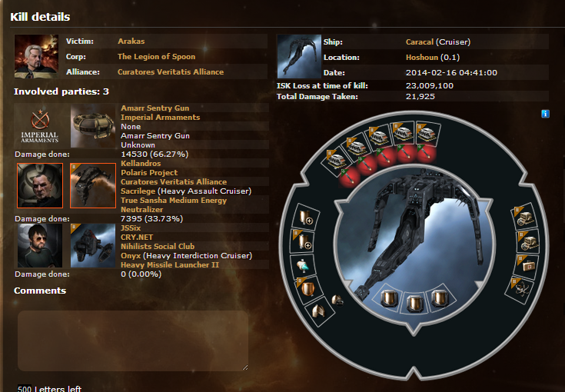Click the damage figure 0 (0.00%)
This screenshot has width=565, height=392.
coord(141,274)
